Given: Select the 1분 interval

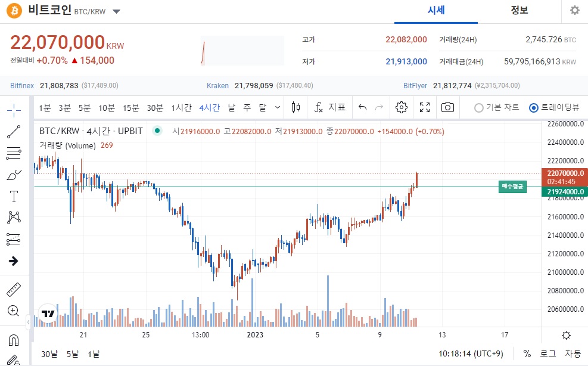Looking at the screenshot, I should [x=45, y=108].
